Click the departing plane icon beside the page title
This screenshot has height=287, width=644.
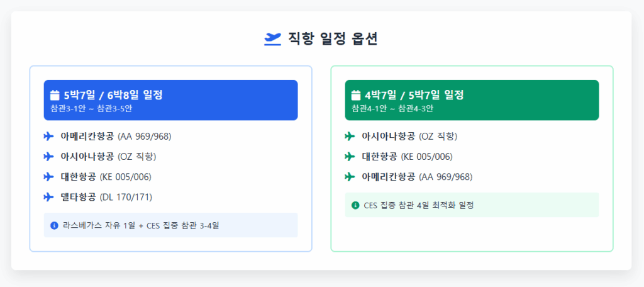[272, 39]
